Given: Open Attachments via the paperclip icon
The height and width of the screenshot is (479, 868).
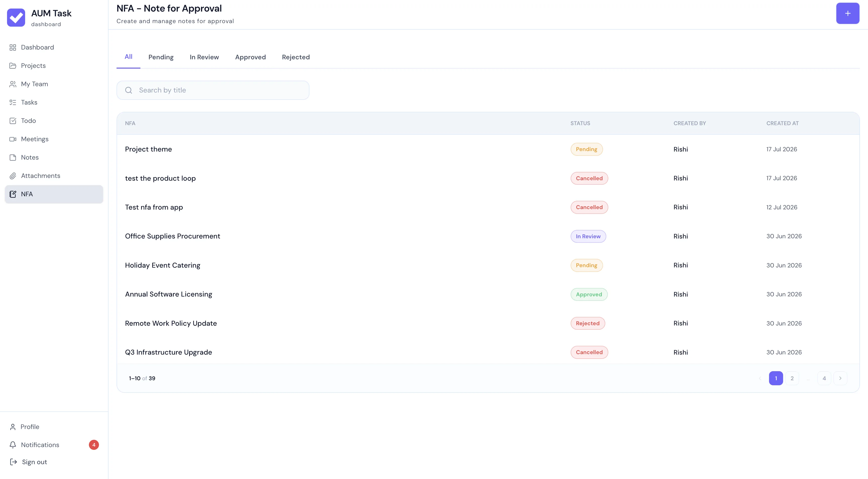Looking at the screenshot, I should coord(13,176).
